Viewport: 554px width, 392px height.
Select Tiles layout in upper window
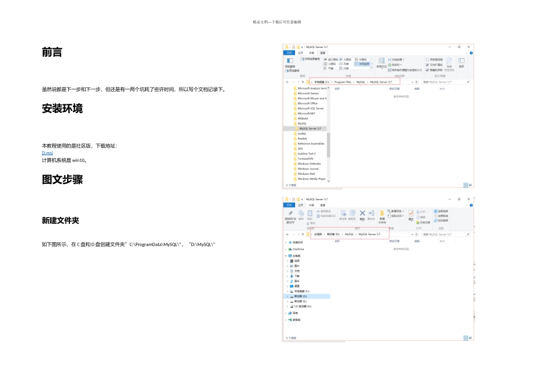(328, 68)
